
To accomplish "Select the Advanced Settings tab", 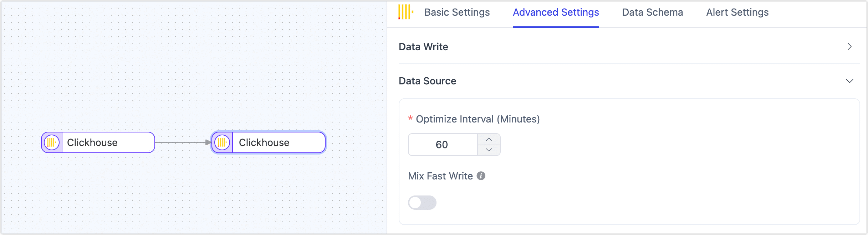I will click(555, 12).
